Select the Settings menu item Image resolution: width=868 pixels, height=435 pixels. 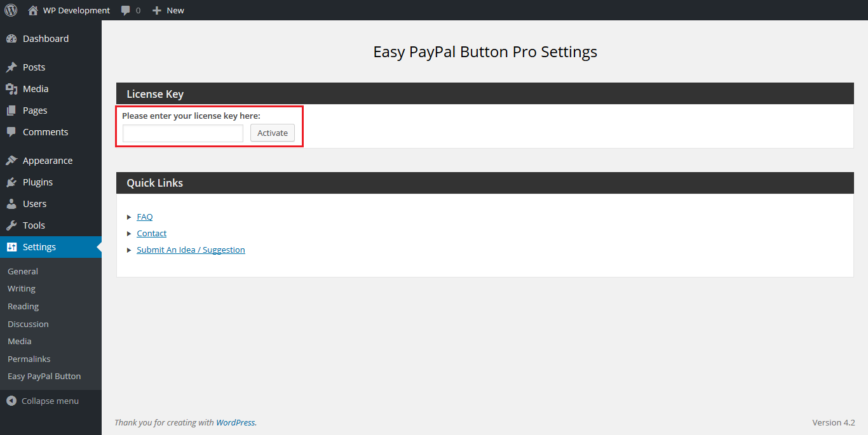[51, 247]
